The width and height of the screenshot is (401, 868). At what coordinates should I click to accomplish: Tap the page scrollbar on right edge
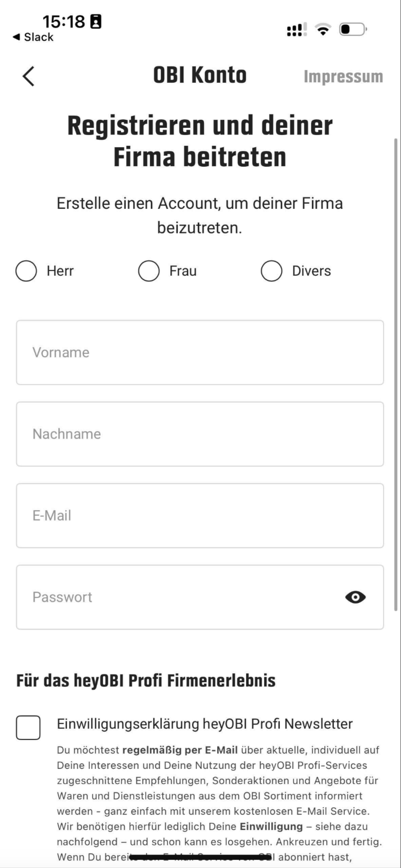tap(396, 374)
